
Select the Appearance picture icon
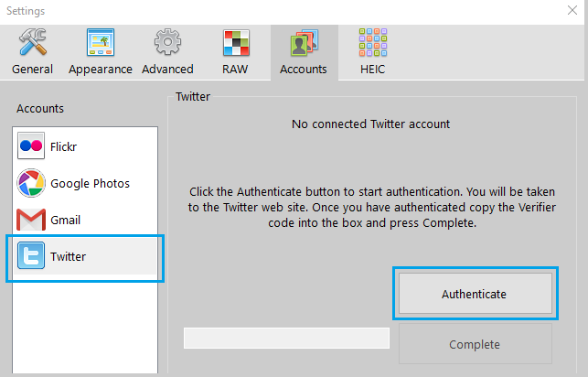[x=101, y=42]
